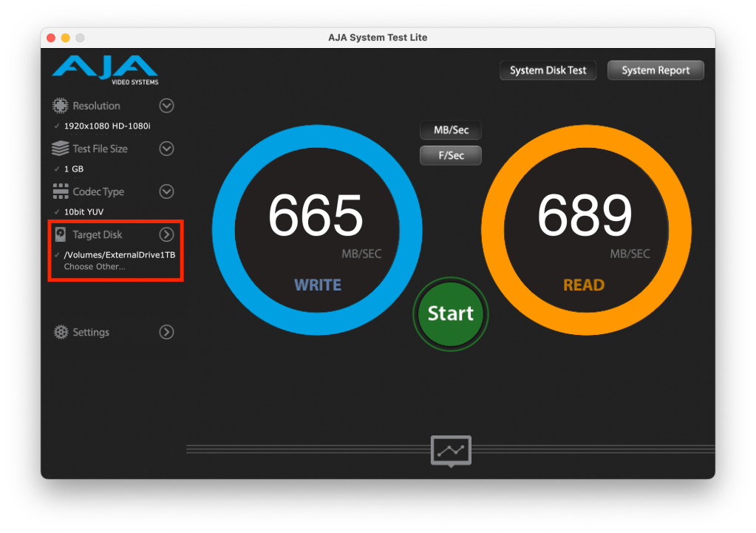Viewport: 756px width, 533px height.
Task: Click the Choose Other... link
Action: point(95,267)
